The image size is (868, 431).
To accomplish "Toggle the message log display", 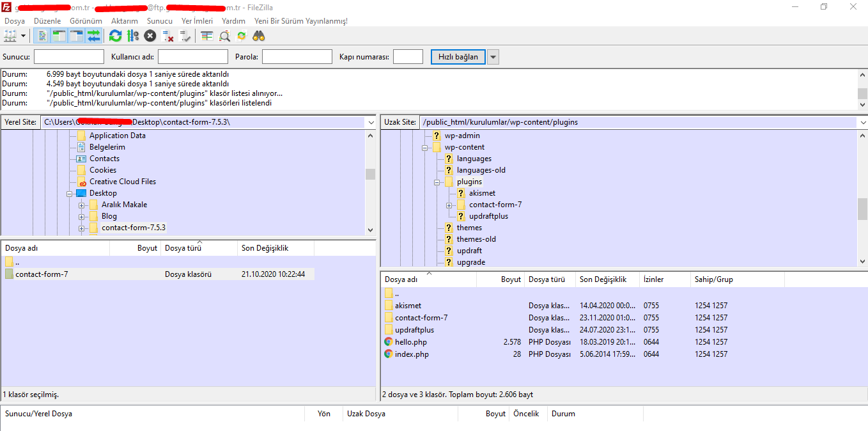I will coord(42,36).
